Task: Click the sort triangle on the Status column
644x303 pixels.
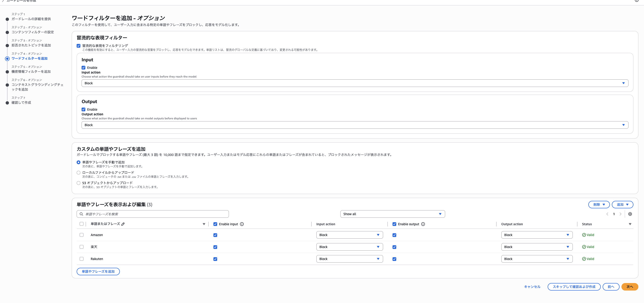Action: coord(630,224)
